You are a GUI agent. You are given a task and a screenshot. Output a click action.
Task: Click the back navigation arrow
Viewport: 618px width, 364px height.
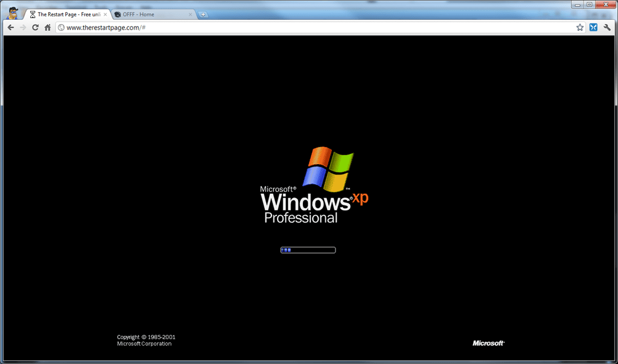tap(10, 27)
